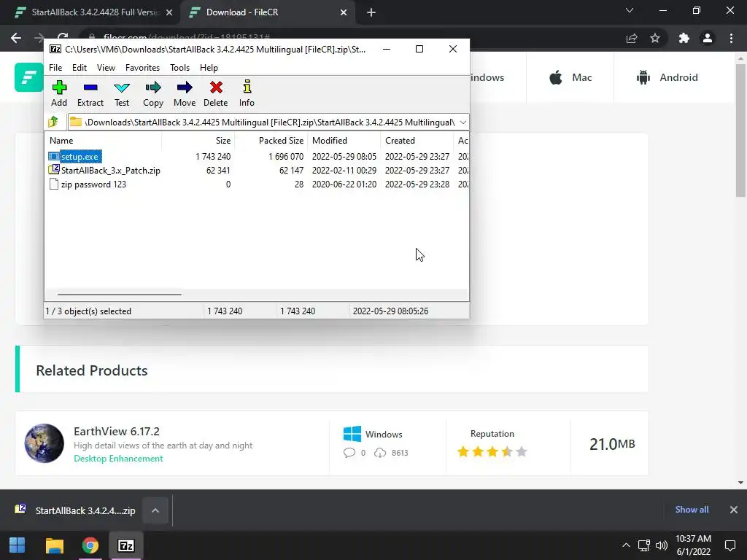Open the downloaded StartAllBack zip item
The image size is (747, 560).
tap(75, 510)
